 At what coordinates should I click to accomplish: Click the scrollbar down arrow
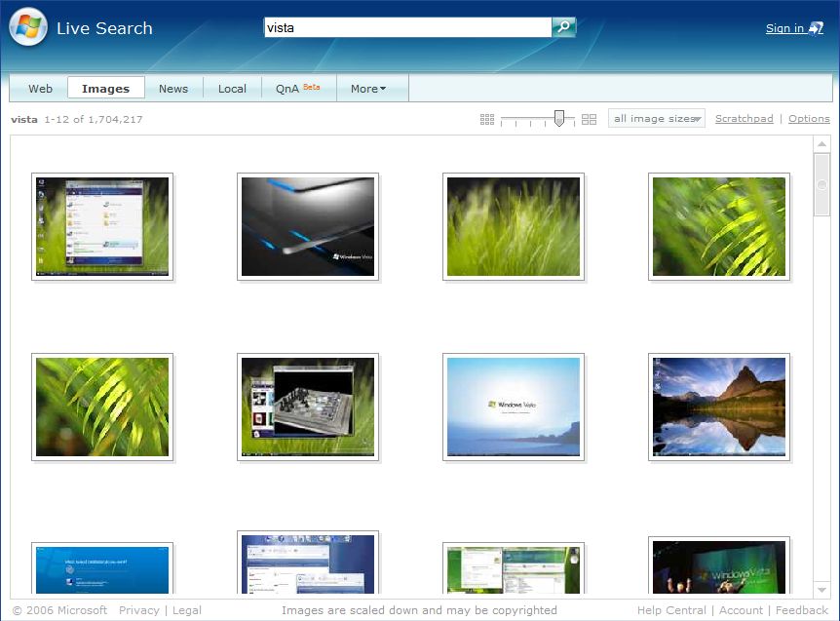[821, 590]
